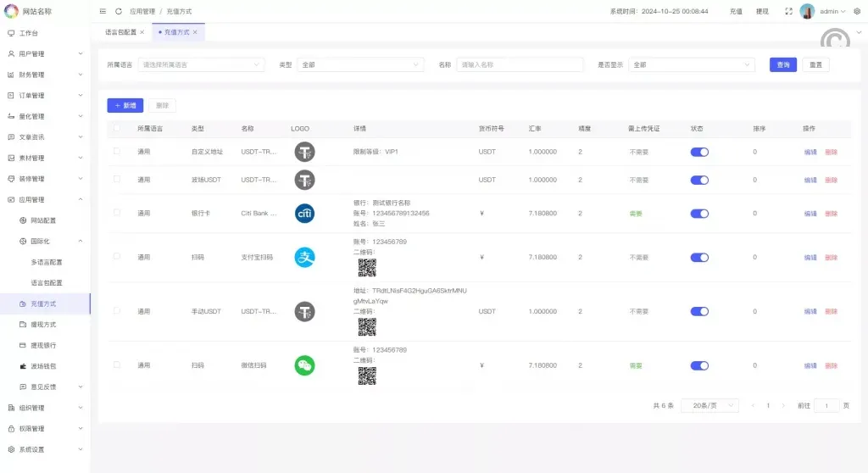Open 提现方式 in the sidebar menu
Image resolution: width=868 pixels, height=473 pixels.
click(x=43, y=325)
